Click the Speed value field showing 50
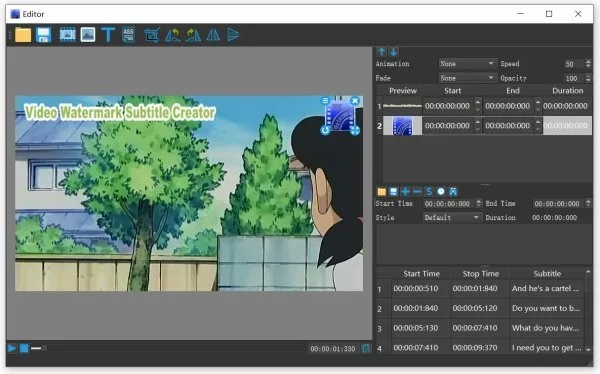600x374 pixels. tap(573, 64)
